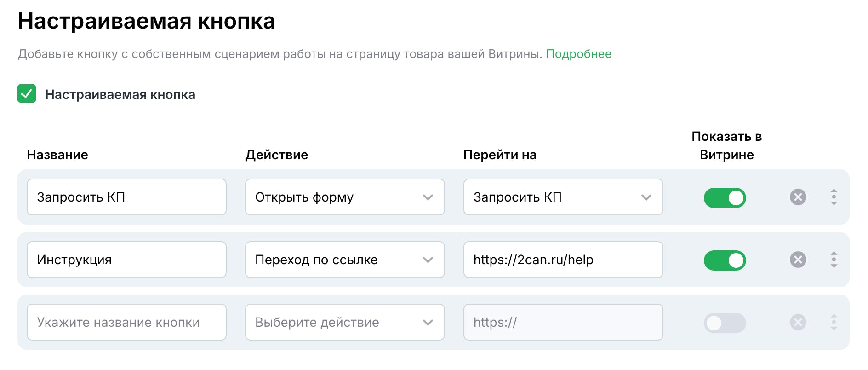The height and width of the screenshot is (370, 868).
Task: Grab reorder handle of Запросить КП row
Action: 834,197
